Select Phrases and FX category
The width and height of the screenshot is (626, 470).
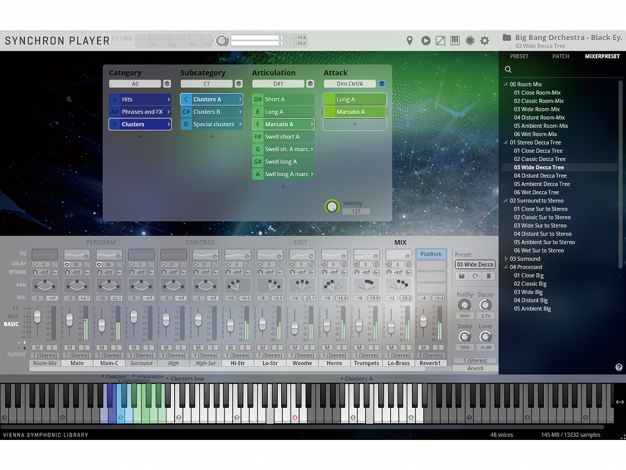tap(140, 112)
